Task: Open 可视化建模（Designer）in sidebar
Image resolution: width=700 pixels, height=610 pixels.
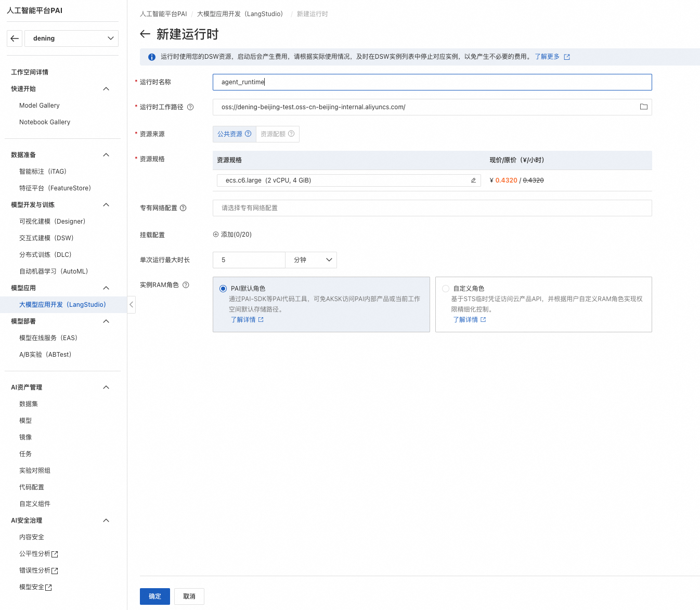Action: 53,222
